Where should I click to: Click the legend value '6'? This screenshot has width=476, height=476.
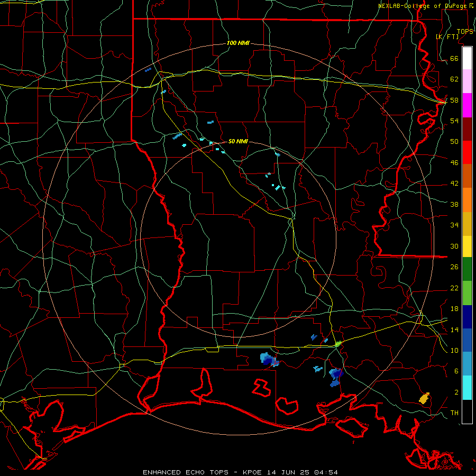pos(456,371)
